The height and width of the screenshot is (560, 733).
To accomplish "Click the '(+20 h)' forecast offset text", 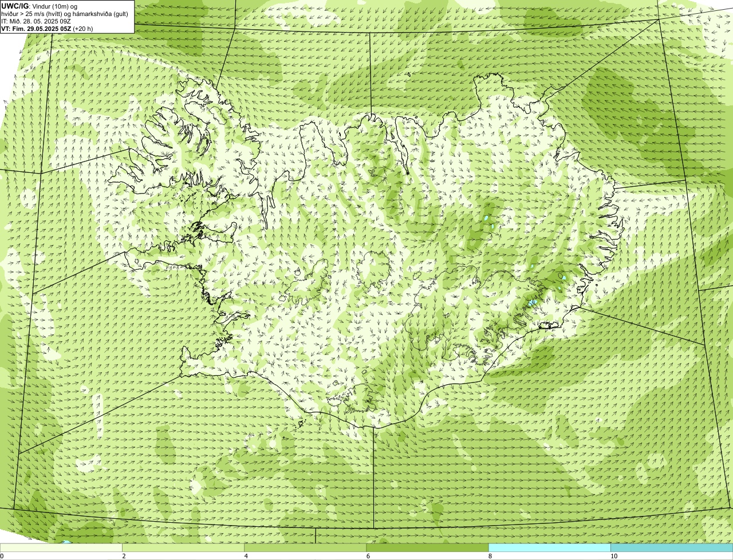I will 83,29.
